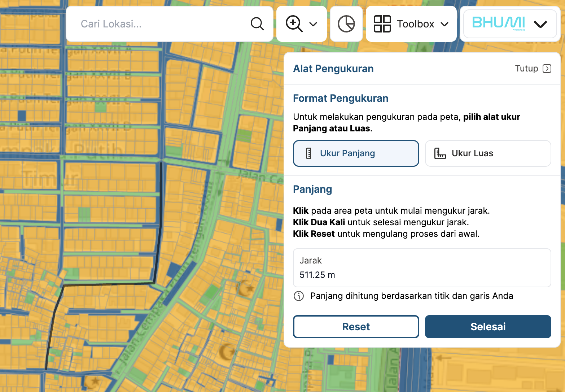Image resolution: width=565 pixels, height=392 pixels.
Task: Click the Toolbox grid icon
Action: [382, 24]
